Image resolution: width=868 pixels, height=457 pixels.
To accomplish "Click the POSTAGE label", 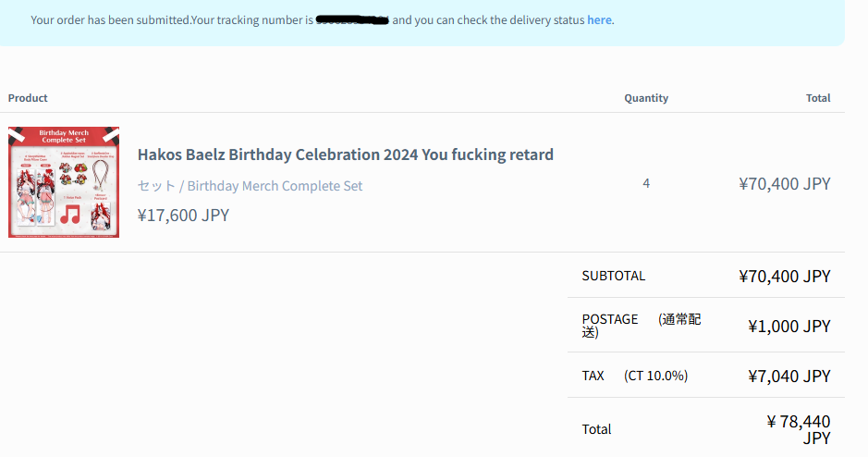I will (610, 319).
